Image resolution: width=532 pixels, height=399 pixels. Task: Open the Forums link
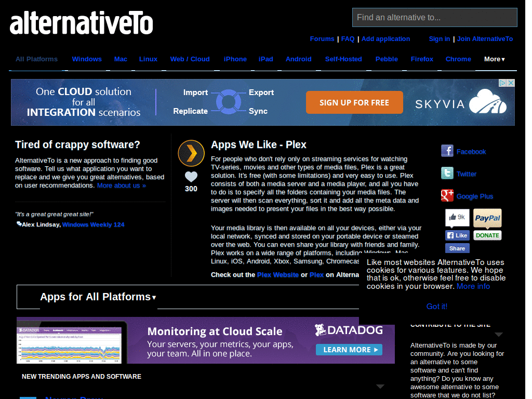322,39
